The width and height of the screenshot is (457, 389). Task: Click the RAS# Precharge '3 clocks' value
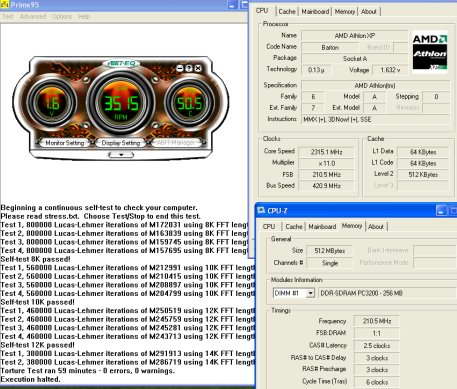[376, 370]
